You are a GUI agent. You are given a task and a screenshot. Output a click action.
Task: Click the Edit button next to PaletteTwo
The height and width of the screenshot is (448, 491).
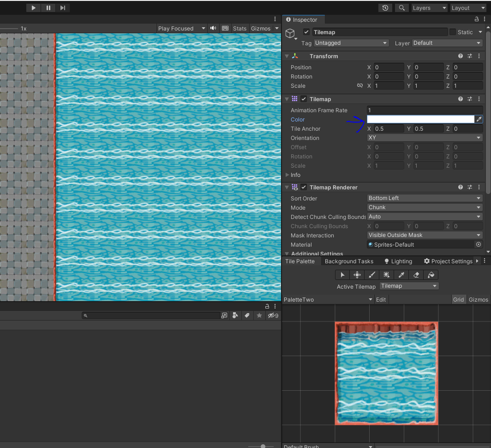click(x=381, y=299)
